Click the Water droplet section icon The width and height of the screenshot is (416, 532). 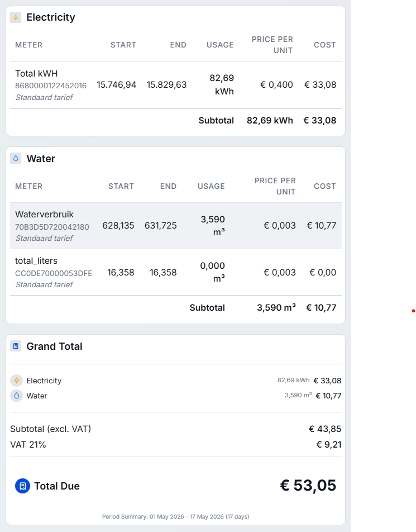pyautogui.click(x=16, y=159)
